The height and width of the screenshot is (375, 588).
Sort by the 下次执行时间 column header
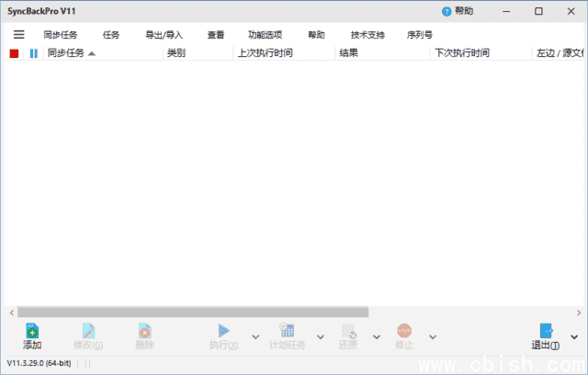click(x=481, y=53)
